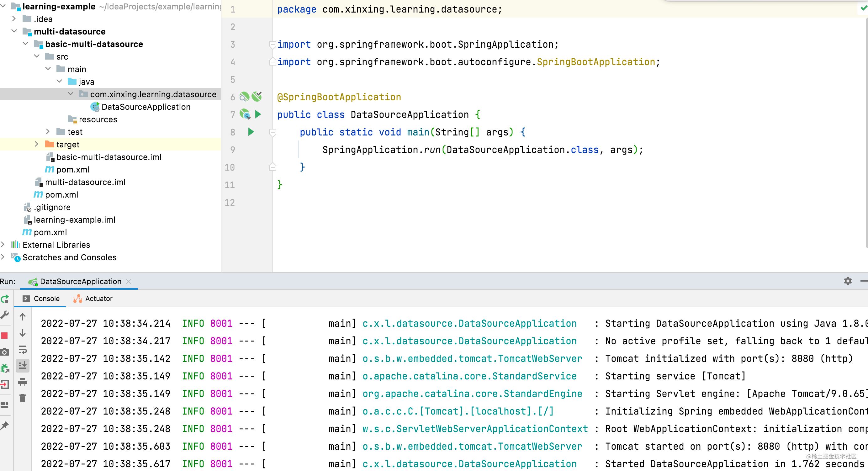Expand the test folder
868x471 pixels.
(48, 131)
